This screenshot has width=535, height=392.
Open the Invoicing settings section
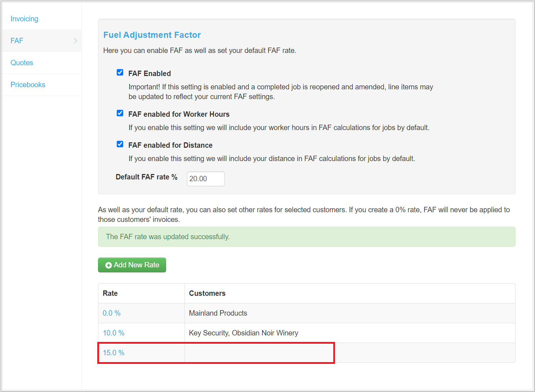point(24,19)
